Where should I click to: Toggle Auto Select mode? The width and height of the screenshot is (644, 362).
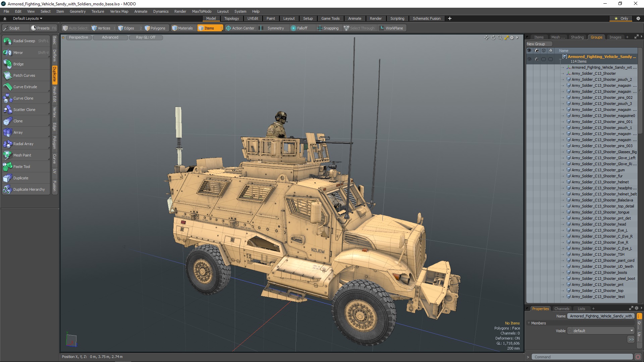pos(75,28)
